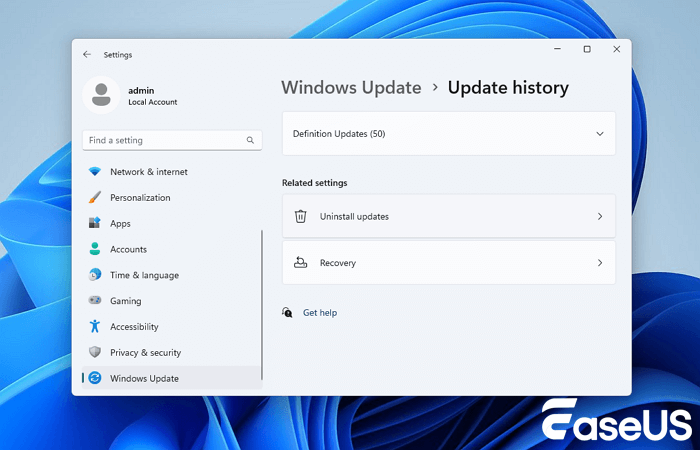This screenshot has height=450, width=700.
Task: Select Time & language in sidebar
Action: click(172, 275)
